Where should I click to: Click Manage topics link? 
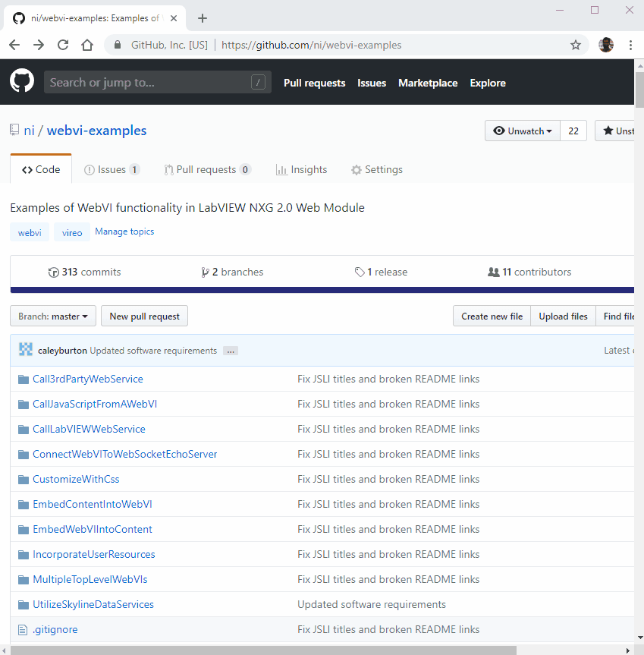point(124,231)
